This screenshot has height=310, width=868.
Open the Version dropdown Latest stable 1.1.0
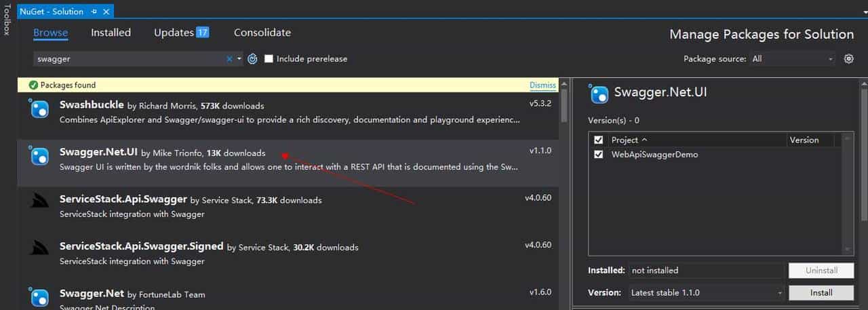point(707,292)
